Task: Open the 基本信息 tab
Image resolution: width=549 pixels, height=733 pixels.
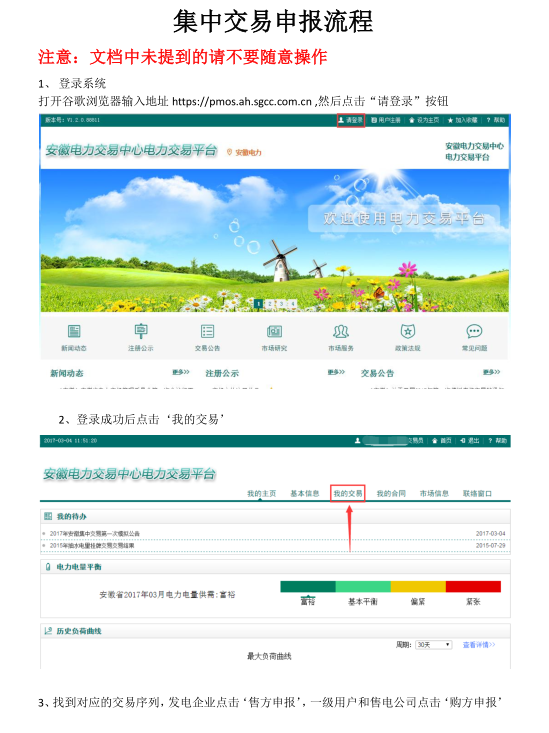Action: pos(304,494)
